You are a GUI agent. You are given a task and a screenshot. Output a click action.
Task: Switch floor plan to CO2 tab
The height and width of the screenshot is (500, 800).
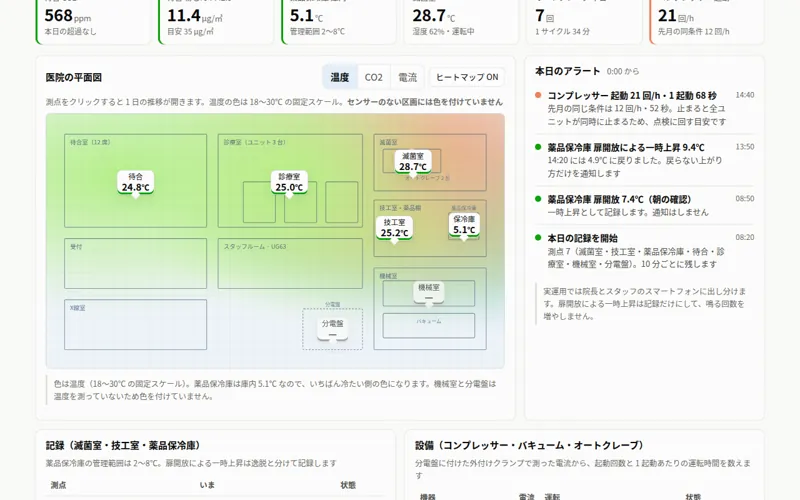pyautogui.click(x=373, y=77)
